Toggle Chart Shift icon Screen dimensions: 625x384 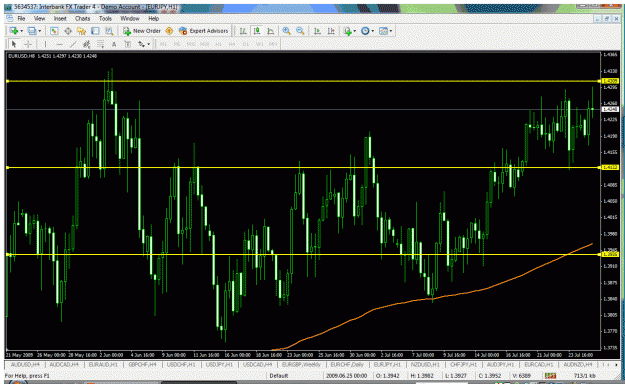(331, 31)
